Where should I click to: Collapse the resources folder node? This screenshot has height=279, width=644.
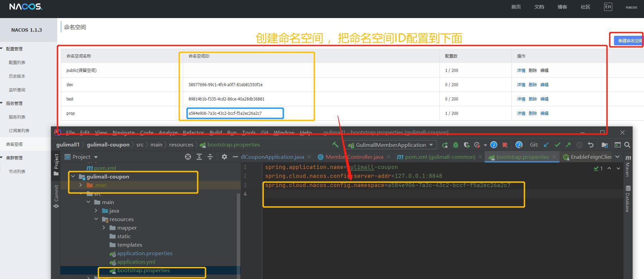pyautogui.click(x=96, y=219)
